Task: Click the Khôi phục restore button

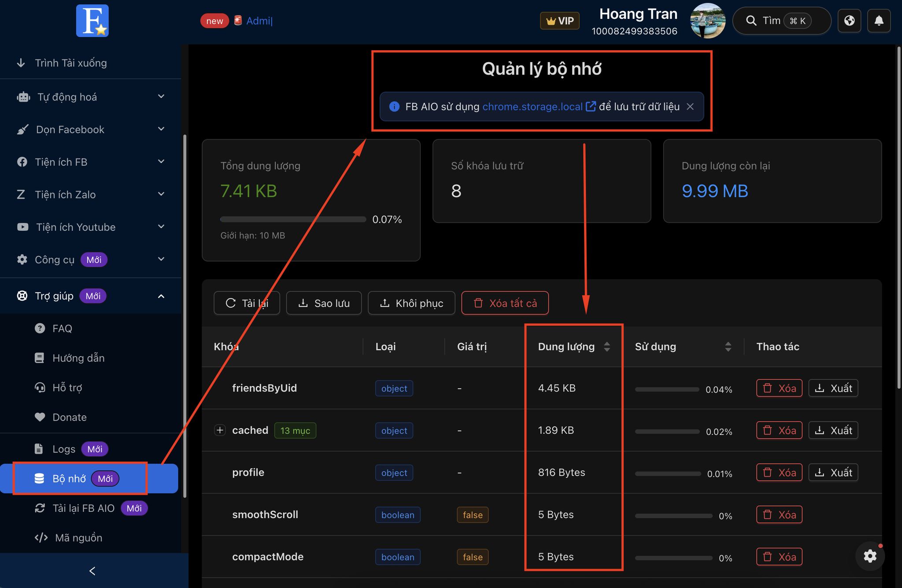Action: (x=411, y=303)
